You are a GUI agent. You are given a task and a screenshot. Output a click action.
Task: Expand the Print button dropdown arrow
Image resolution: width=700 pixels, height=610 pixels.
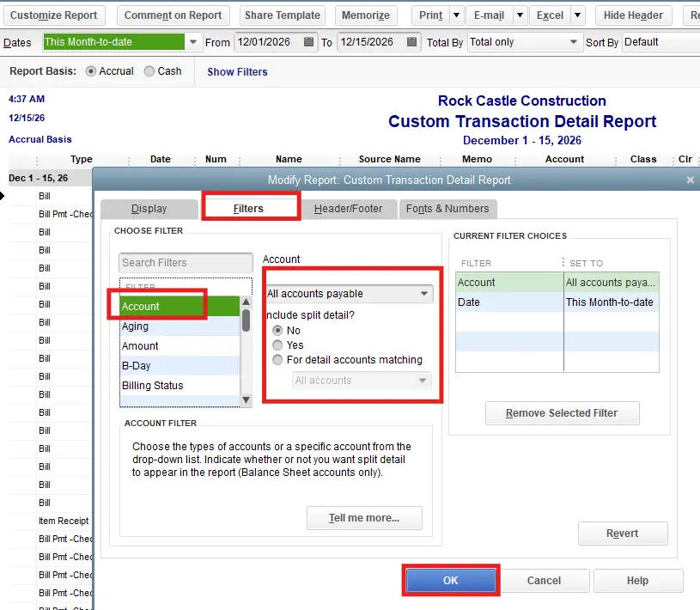tap(456, 15)
